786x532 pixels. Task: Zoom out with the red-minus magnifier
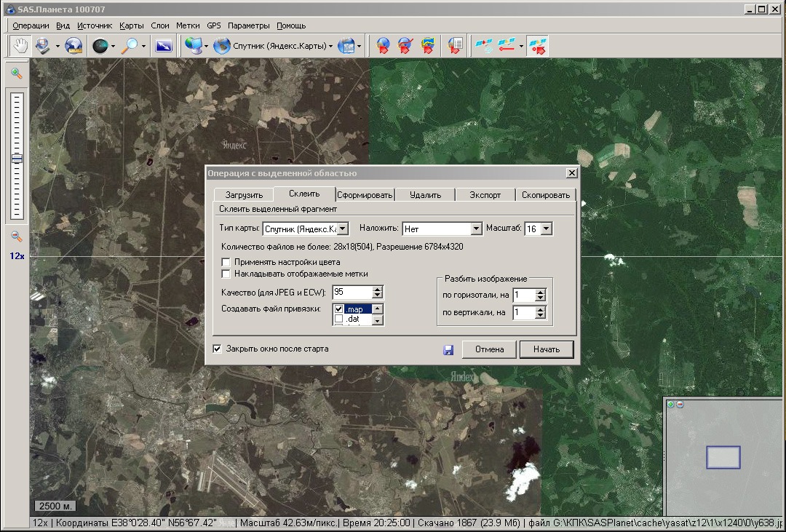point(17,237)
